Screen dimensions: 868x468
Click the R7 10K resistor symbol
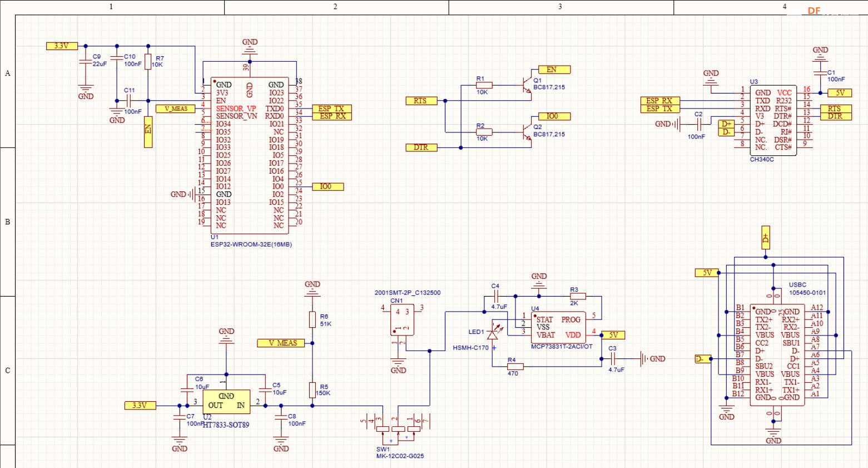pyautogui.click(x=147, y=61)
